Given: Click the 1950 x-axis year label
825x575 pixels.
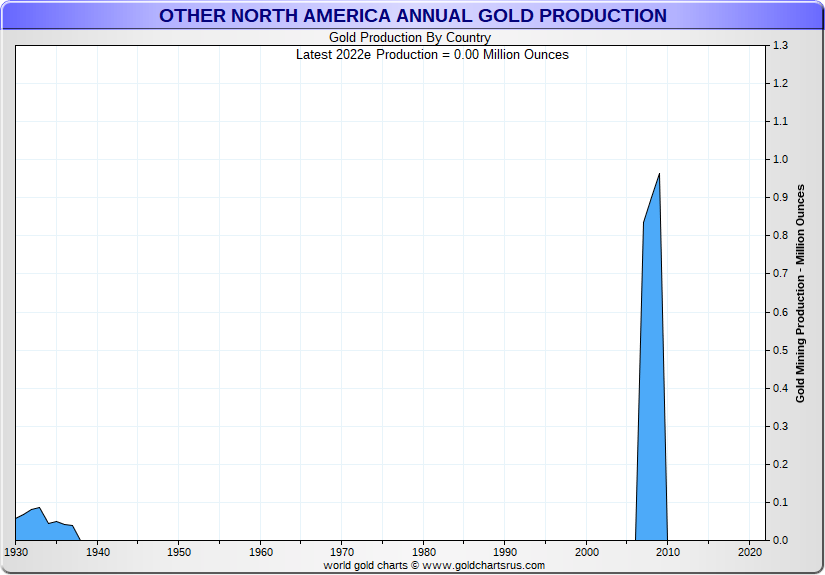Looking at the screenshot, I should 179,551.
